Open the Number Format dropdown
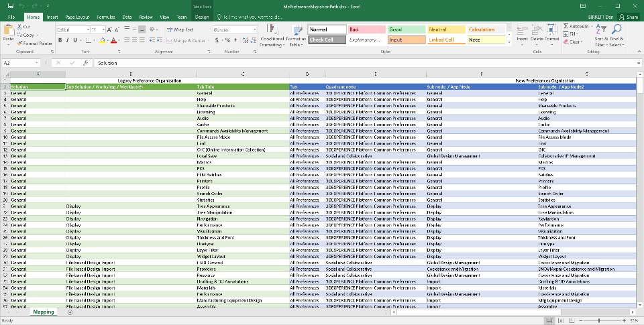This screenshot has height=325, width=644. point(254,29)
